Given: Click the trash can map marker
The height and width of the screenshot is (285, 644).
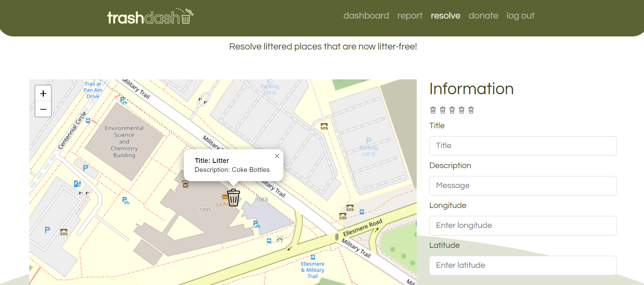Looking at the screenshot, I should click(233, 197).
